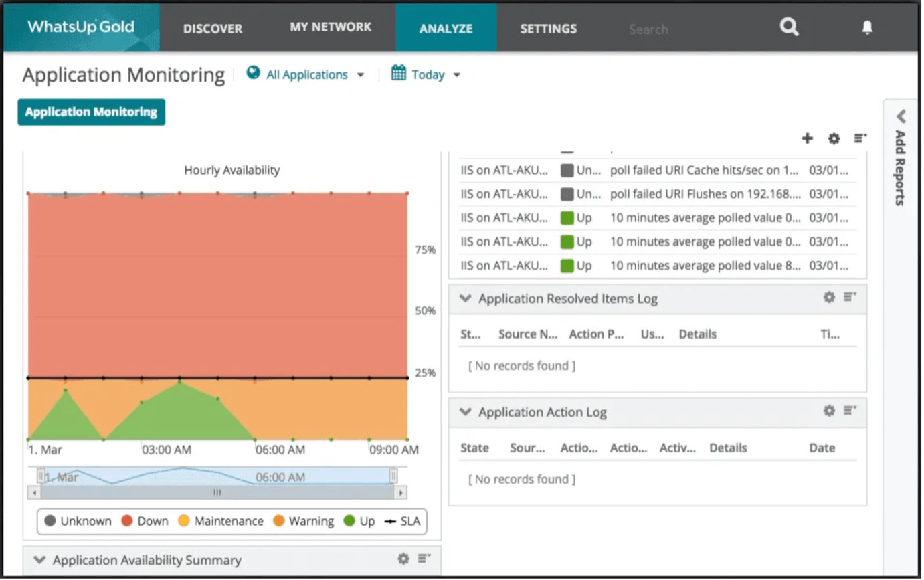
Task: Click the notifications bell icon
Action: click(867, 27)
